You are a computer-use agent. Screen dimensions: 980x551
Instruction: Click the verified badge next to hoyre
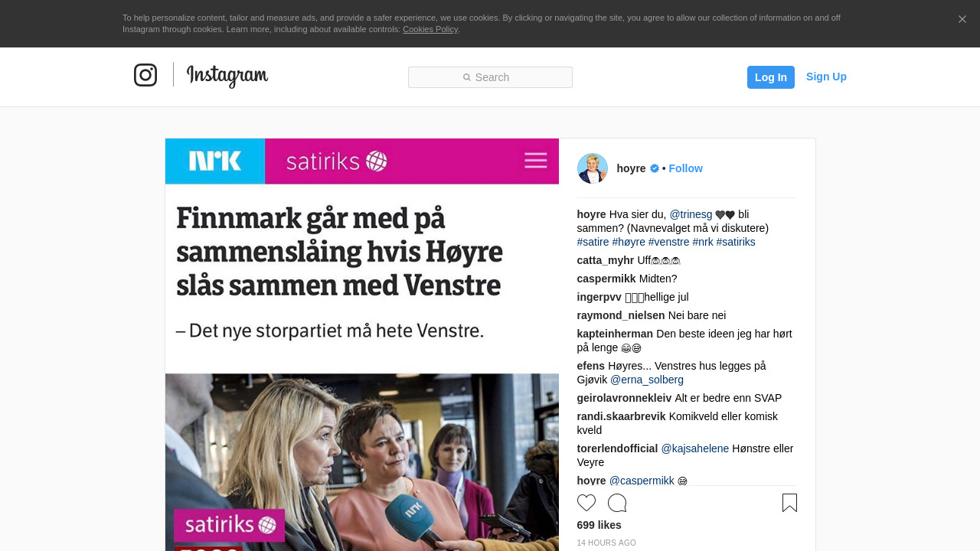click(x=655, y=168)
